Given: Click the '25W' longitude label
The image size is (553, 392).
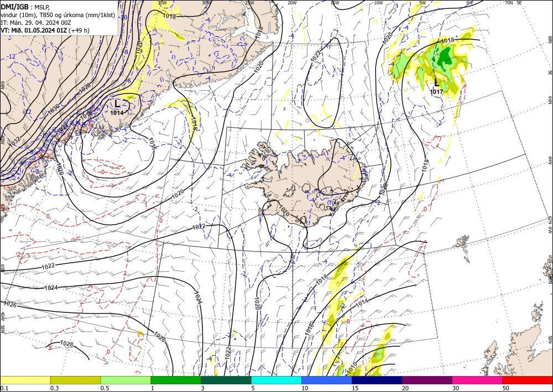Looking at the screenshot, I should click(249, 3).
